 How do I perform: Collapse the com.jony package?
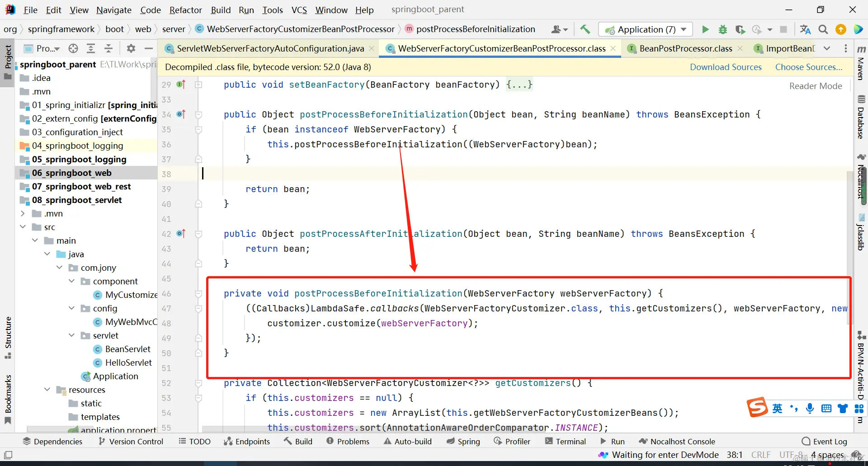click(59, 268)
